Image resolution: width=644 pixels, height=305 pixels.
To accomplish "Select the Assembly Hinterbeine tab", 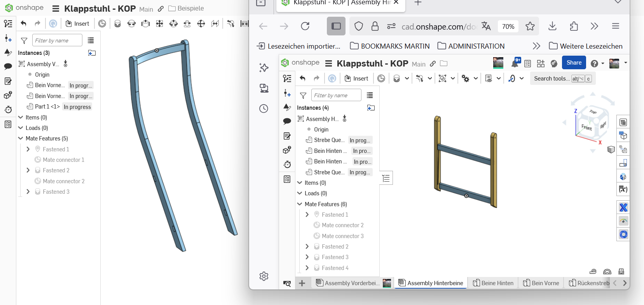I will 431,283.
